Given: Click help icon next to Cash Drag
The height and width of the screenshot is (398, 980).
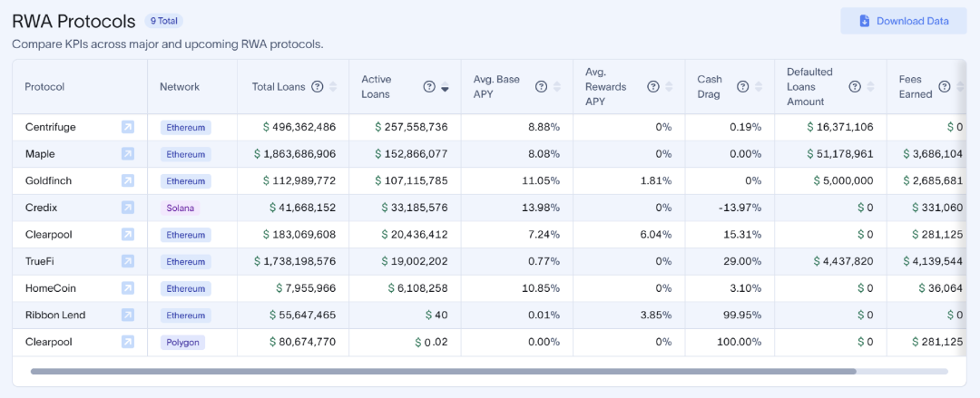Looking at the screenshot, I should point(742,87).
